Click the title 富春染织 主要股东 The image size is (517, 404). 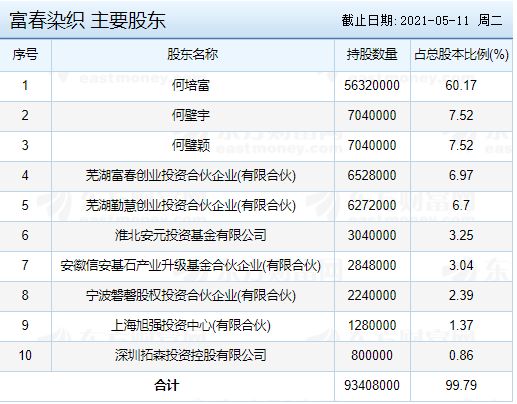(x=88, y=20)
